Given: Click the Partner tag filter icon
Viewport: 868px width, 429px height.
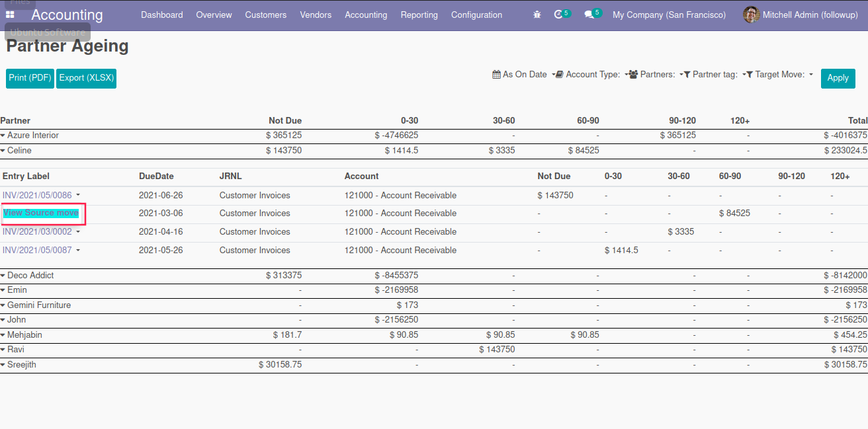Looking at the screenshot, I should (687, 75).
